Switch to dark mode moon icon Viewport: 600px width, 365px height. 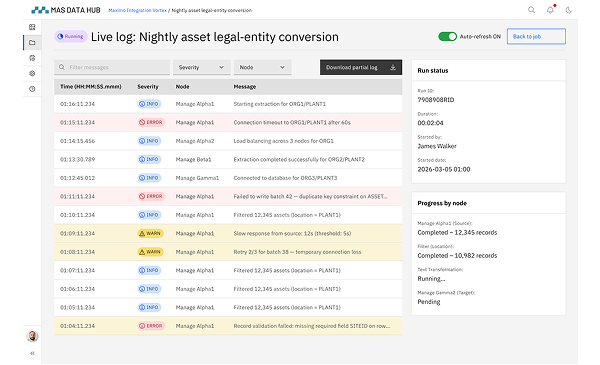569,10
